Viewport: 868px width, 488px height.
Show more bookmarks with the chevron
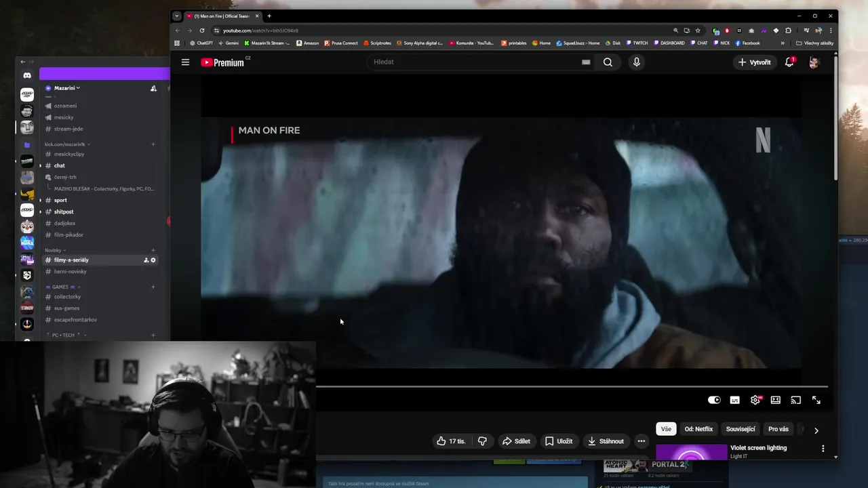click(783, 43)
